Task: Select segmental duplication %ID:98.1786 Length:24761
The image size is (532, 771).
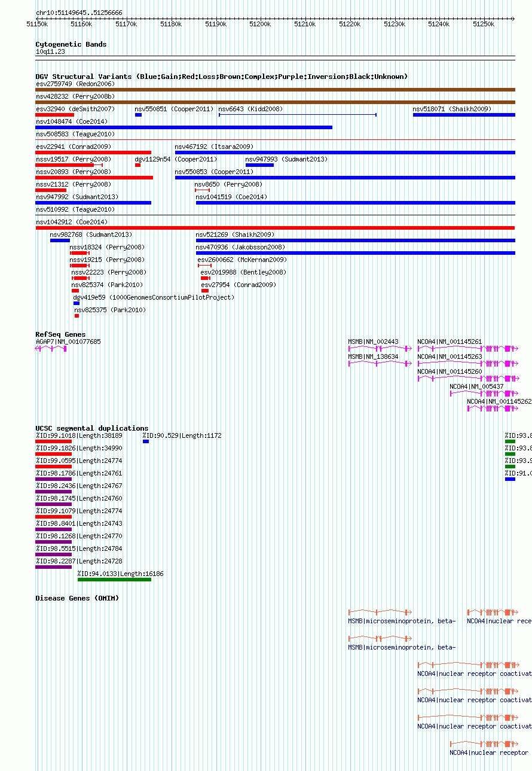Action: 54,479
